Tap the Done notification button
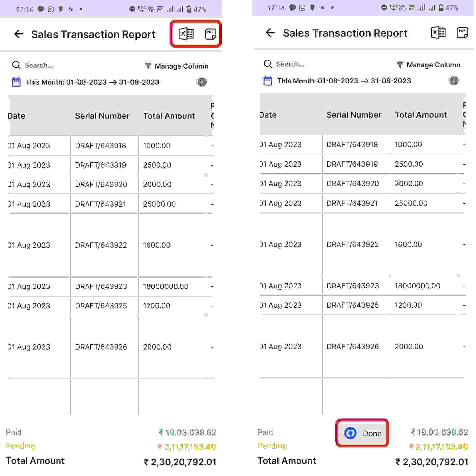The image size is (476, 476). tap(362, 433)
